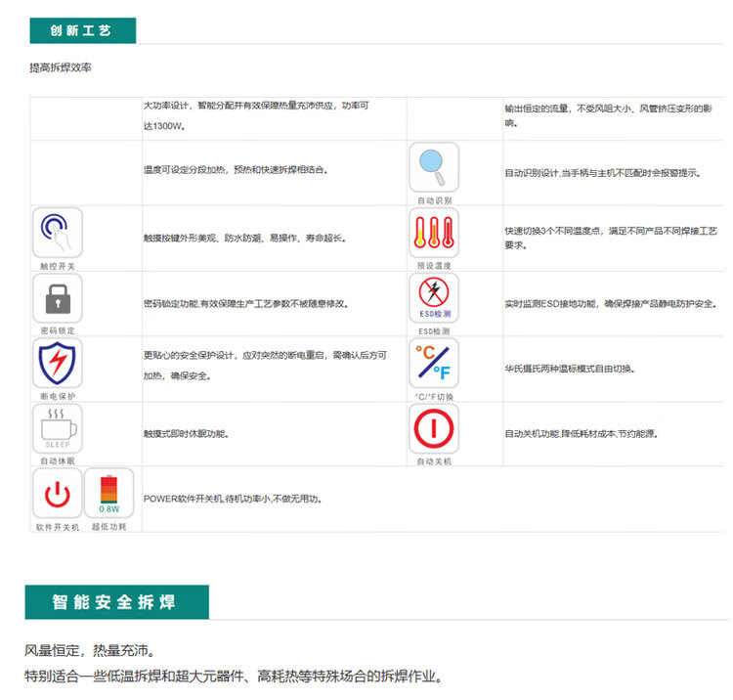Click the Celsius Fahrenheit switching description text

click(x=569, y=369)
